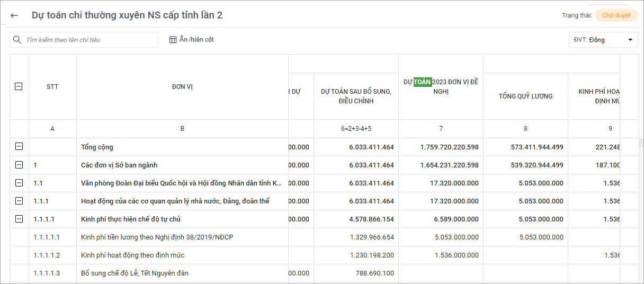Click the search magnifier icon

point(17,40)
